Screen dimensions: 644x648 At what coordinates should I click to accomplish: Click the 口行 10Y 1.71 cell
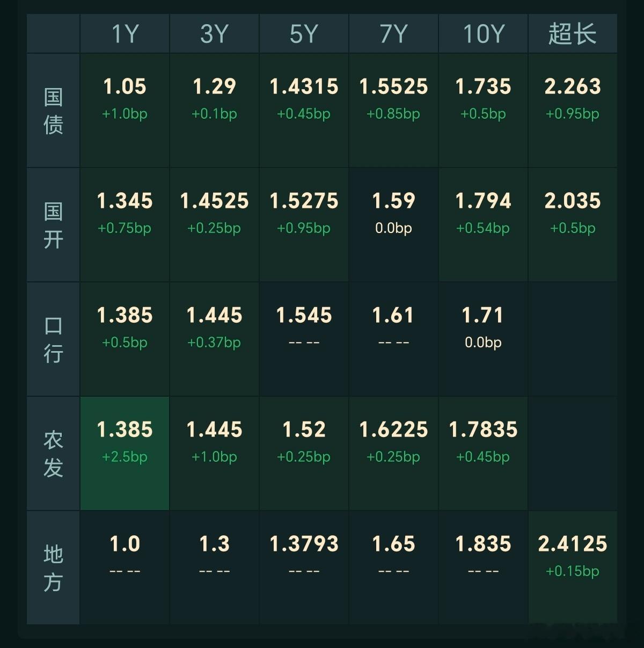pyautogui.click(x=483, y=339)
